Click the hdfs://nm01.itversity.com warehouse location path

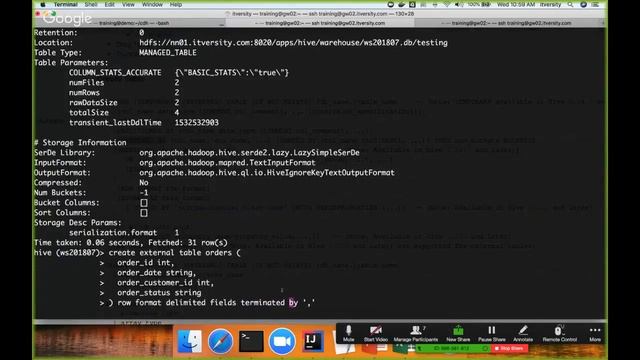[x=293, y=42]
